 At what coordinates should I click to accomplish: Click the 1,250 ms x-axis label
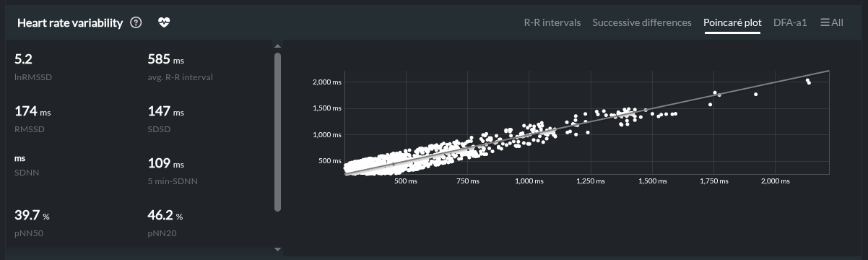[x=590, y=181]
